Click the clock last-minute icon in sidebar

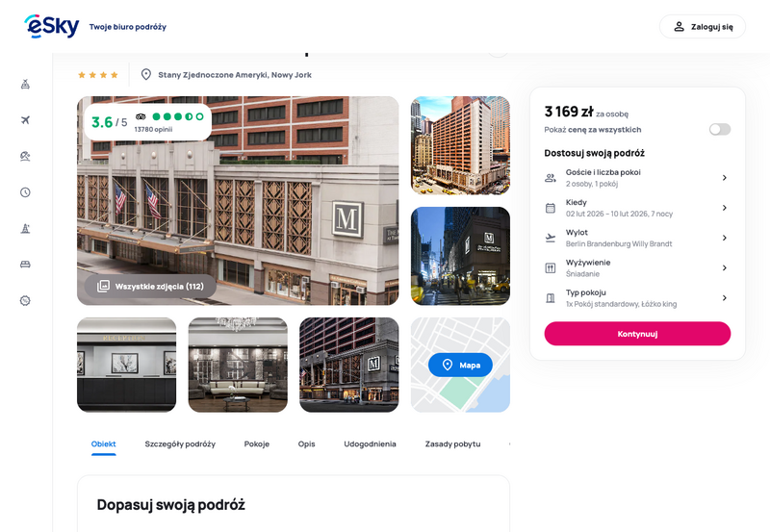(x=26, y=192)
